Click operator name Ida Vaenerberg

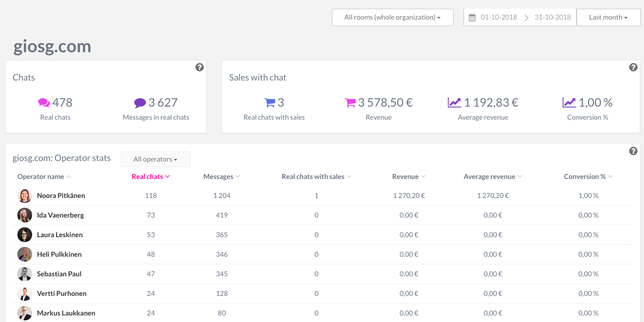(x=61, y=215)
